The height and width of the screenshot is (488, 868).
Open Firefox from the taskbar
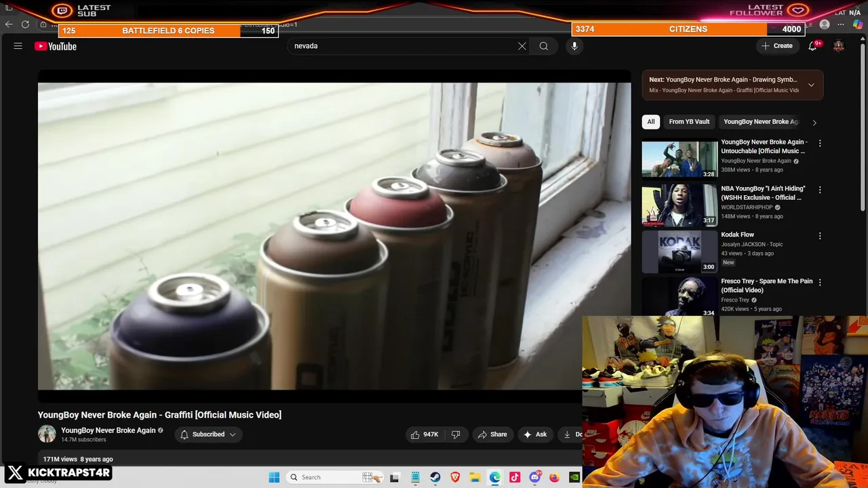pos(555,477)
